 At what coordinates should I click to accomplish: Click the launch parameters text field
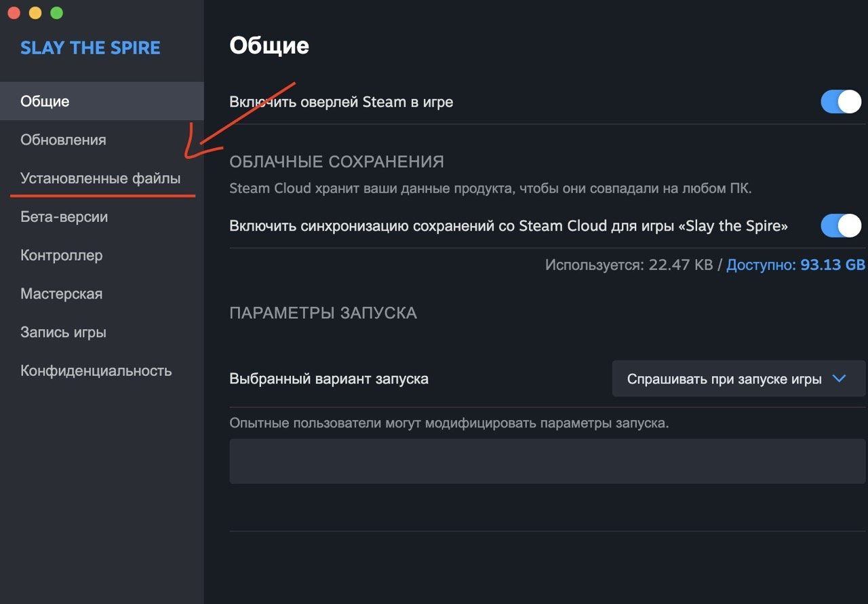pyautogui.click(x=548, y=461)
